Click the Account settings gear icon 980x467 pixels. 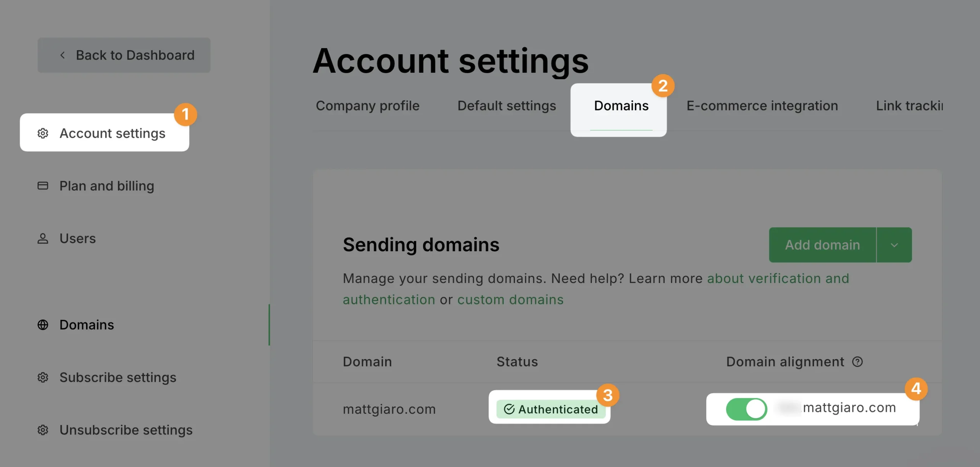[43, 133]
